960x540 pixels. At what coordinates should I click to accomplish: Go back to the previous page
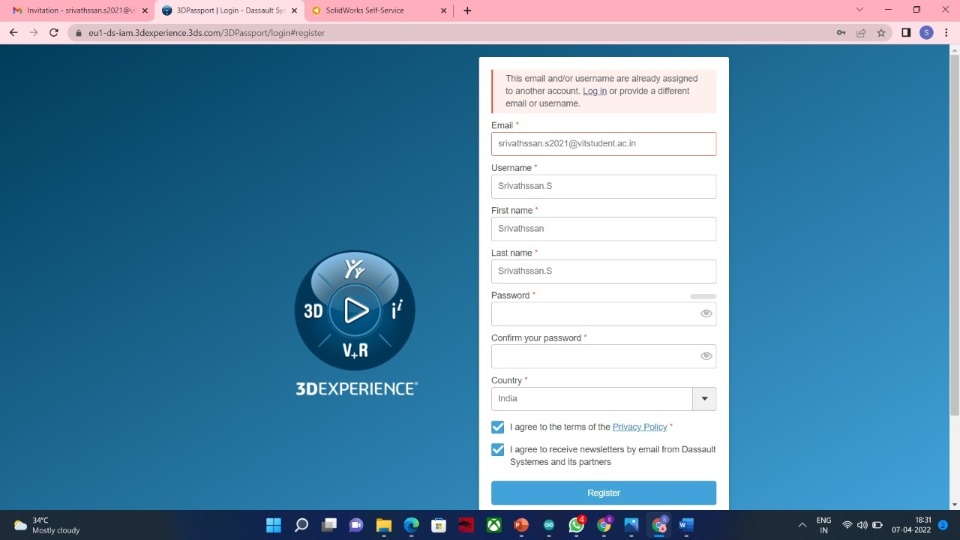point(13,32)
